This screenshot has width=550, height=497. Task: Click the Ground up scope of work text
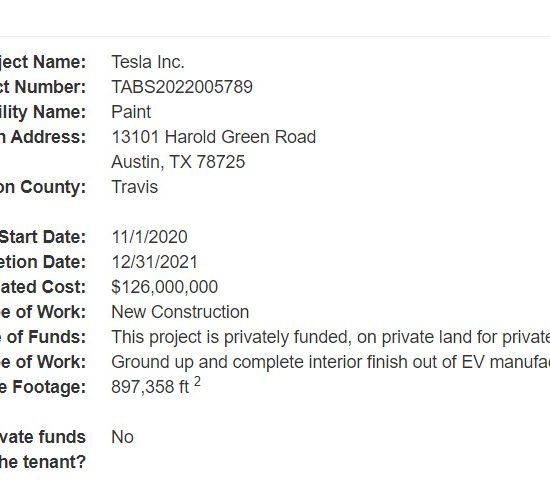pos(330,362)
